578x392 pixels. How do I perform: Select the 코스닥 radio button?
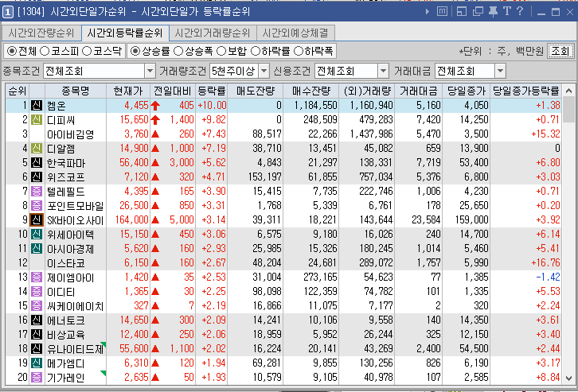pyautogui.click(x=87, y=51)
